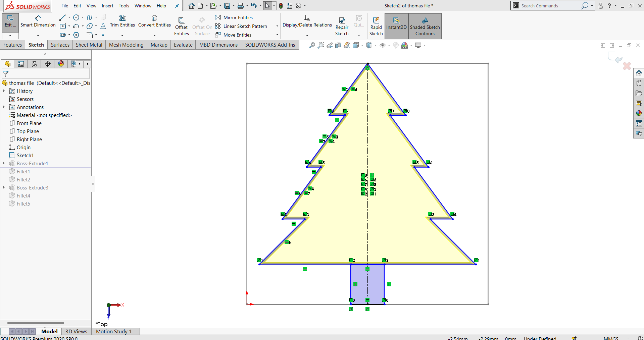Open the File menu

point(65,6)
